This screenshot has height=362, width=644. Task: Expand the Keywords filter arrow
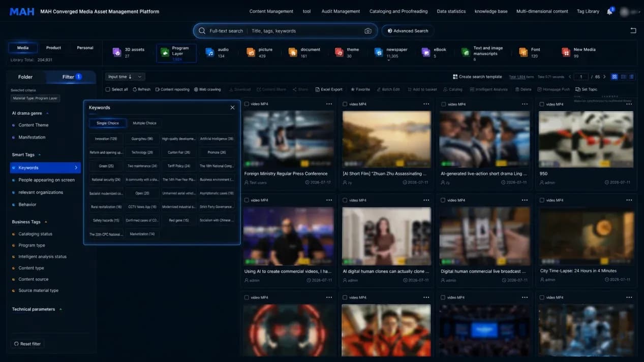(76, 168)
